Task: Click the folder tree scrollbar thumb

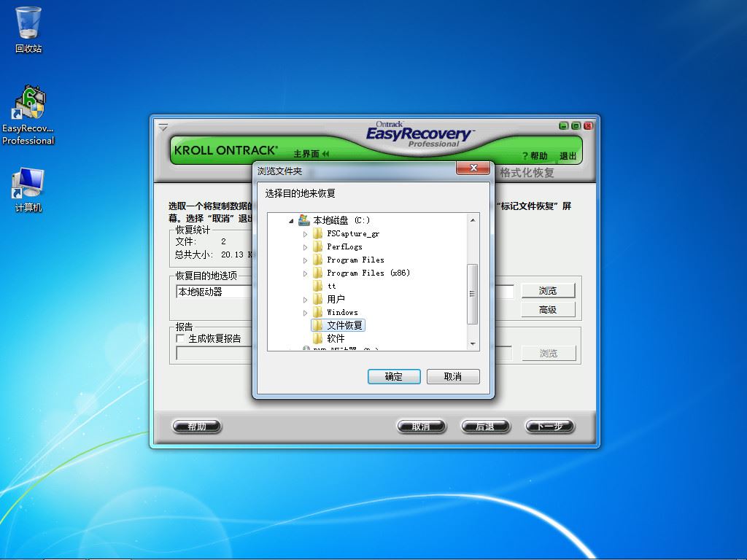Action: tap(472, 294)
